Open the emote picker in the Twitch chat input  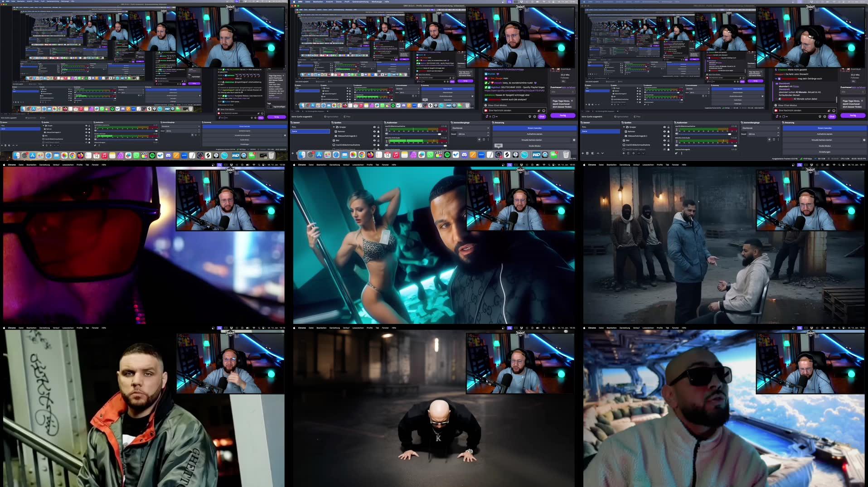(x=544, y=111)
